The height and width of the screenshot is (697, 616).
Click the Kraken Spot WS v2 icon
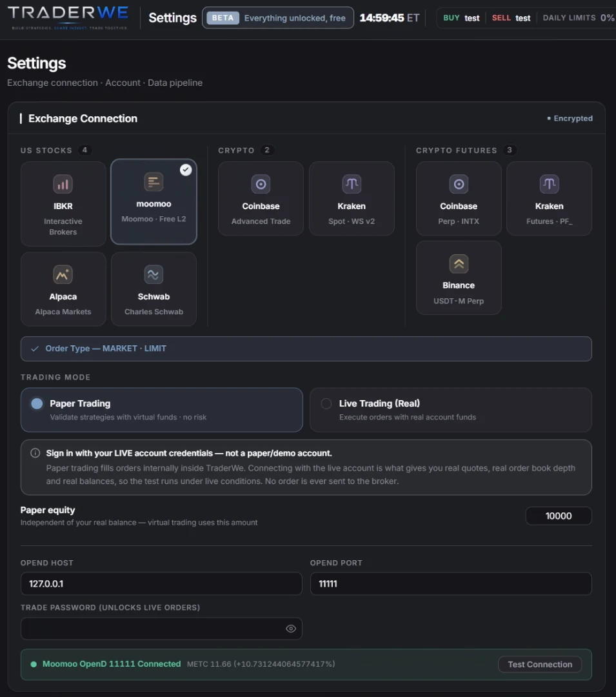pyautogui.click(x=352, y=184)
